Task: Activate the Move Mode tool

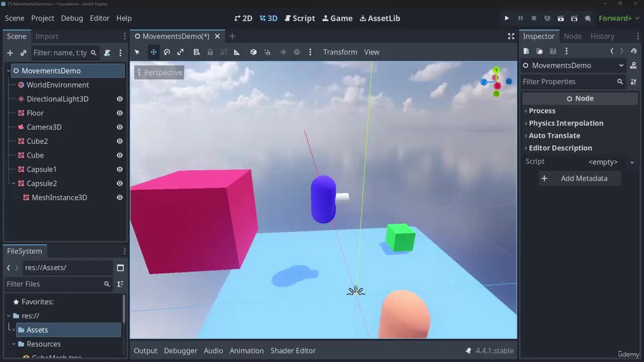Action: point(153,52)
